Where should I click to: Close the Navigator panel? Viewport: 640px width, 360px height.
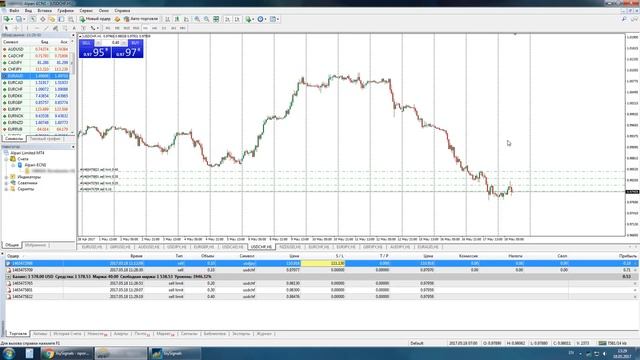73,147
